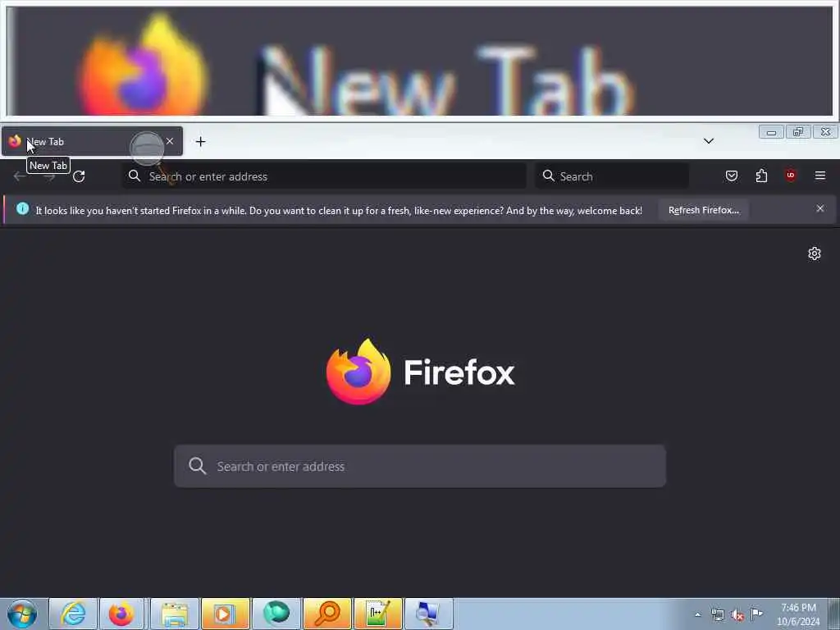
Task: Click the Firefox logo on new tab page
Action: click(358, 372)
